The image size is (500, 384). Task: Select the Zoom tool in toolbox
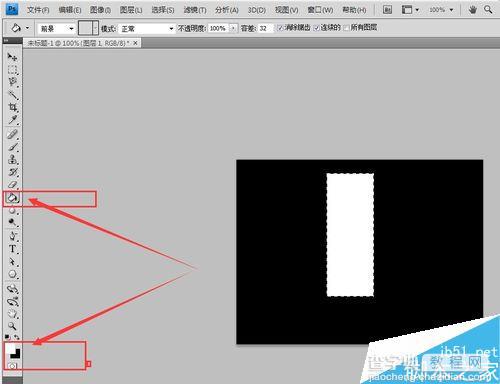(x=12, y=326)
